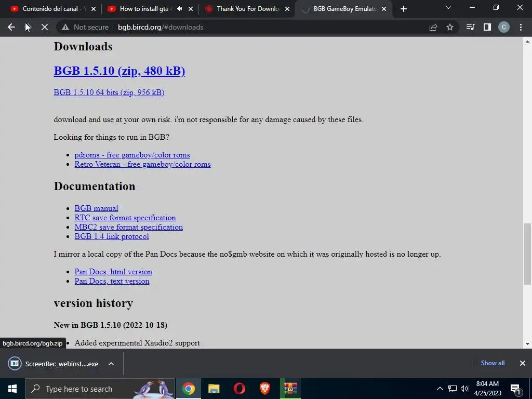
Task: Download BGB 1.5.10 64 bits zip
Action: [109, 92]
